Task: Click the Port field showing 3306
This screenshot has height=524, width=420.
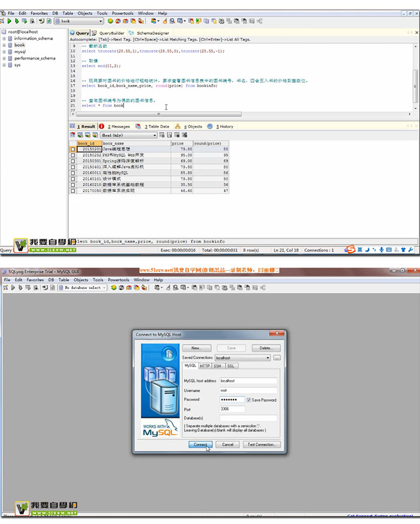Action: tap(232, 409)
